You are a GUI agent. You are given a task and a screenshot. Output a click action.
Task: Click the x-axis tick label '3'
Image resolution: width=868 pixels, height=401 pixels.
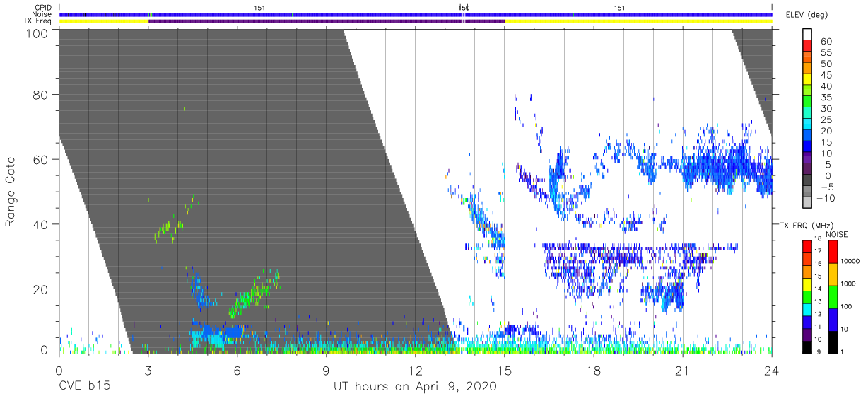pos(148,371)
